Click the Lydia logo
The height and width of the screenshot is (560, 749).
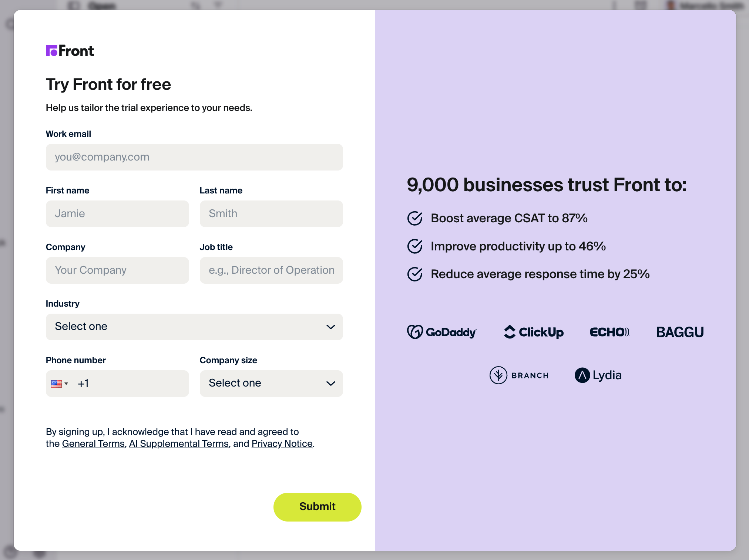coord(598,375)
